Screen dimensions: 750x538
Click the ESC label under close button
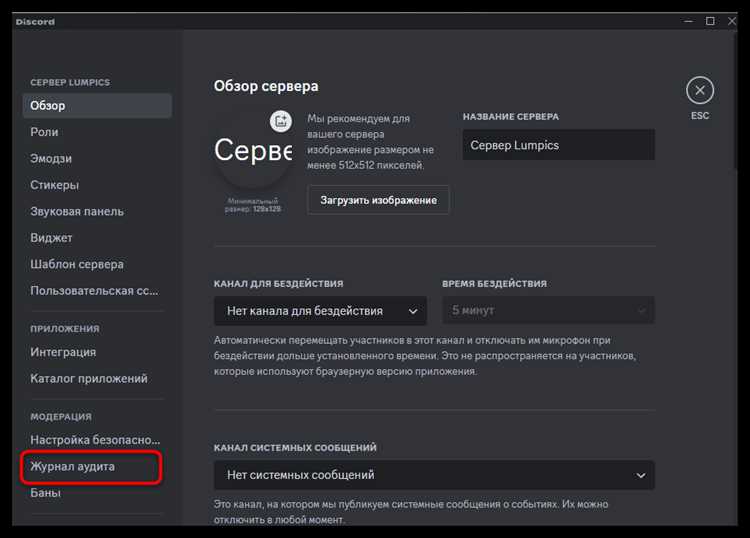[x=700, y=116]
